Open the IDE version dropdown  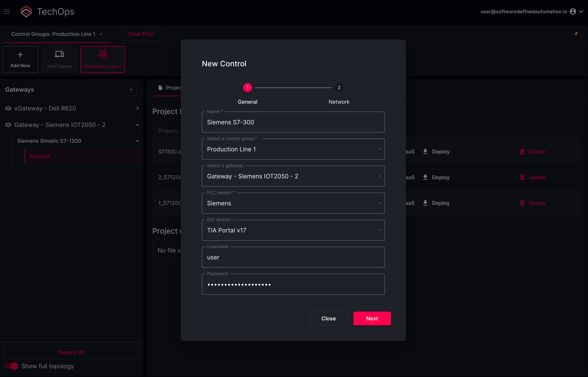click(x=293, y=230)
